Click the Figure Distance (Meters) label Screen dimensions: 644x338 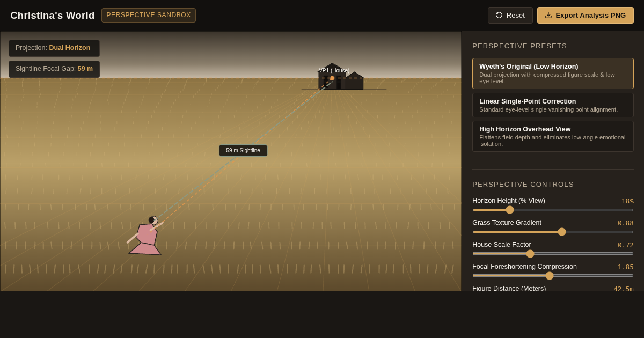pyautogui.click(x=509, y=289)
